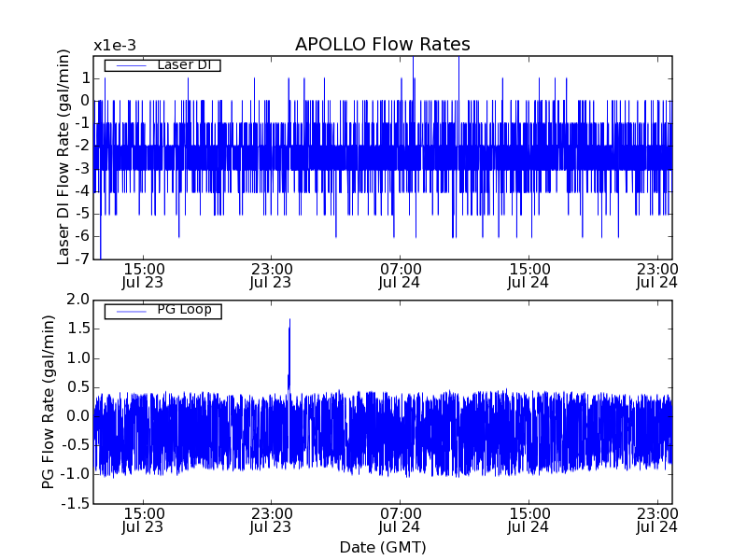Click the x1e-3 scale multiplier label

tap(115, 46)
